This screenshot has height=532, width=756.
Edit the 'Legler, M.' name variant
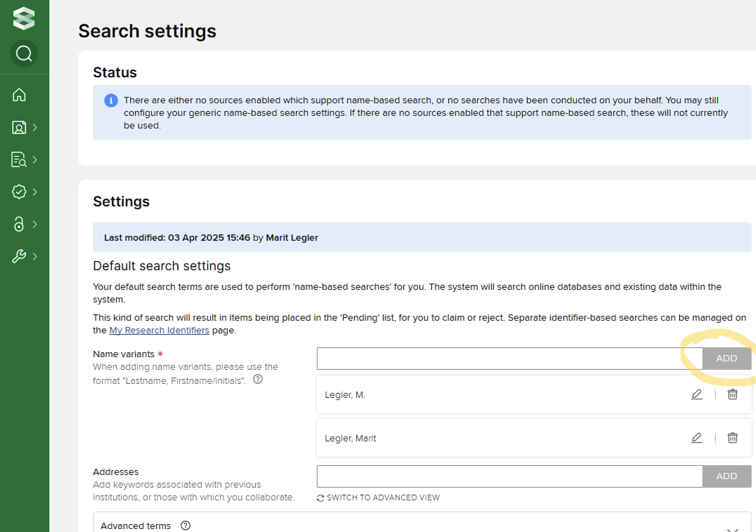coord(696,395)
